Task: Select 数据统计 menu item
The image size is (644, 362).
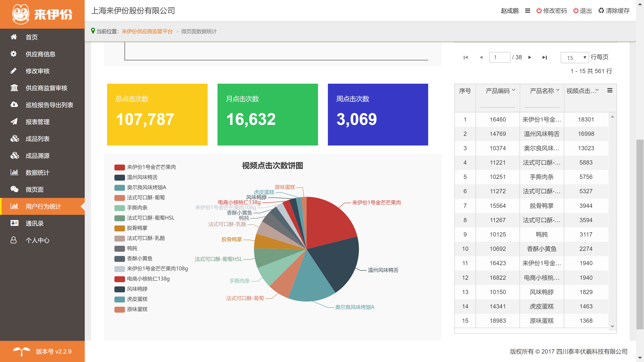Action: click(37, 173)
